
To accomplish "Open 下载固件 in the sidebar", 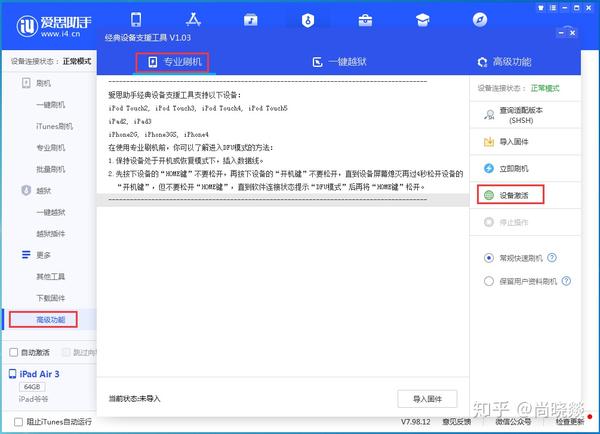I will 51,298.
